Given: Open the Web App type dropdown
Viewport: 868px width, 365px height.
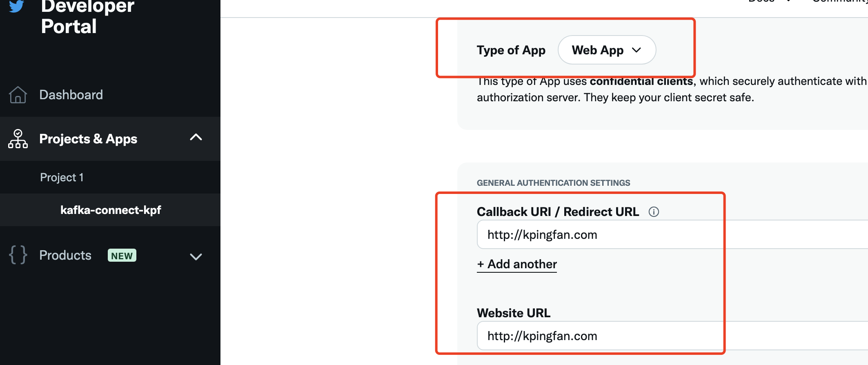Looking at the screenshot, I should 607,50.
